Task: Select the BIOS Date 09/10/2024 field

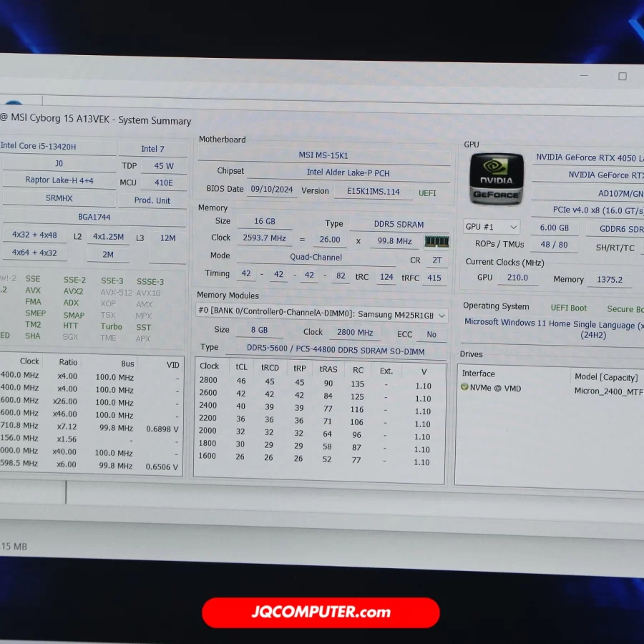Action: (x=271, y=190)
